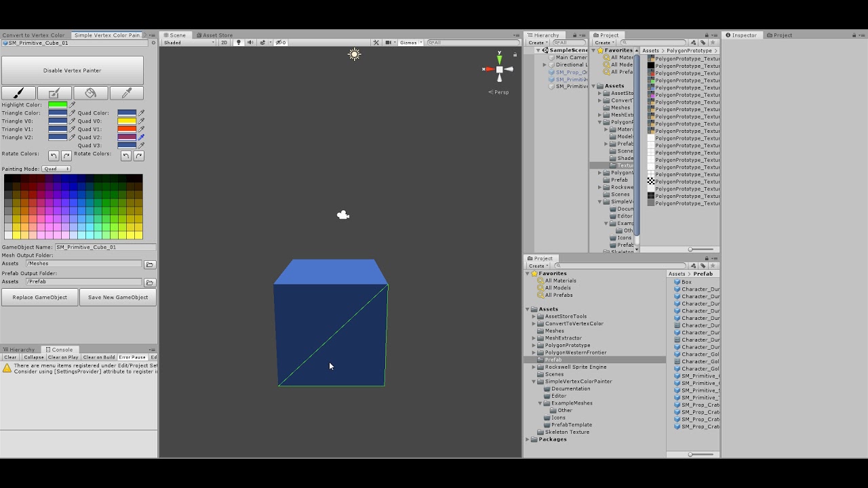Open the Inspector tab
868x488 pixels.
(x=741, y=35)
